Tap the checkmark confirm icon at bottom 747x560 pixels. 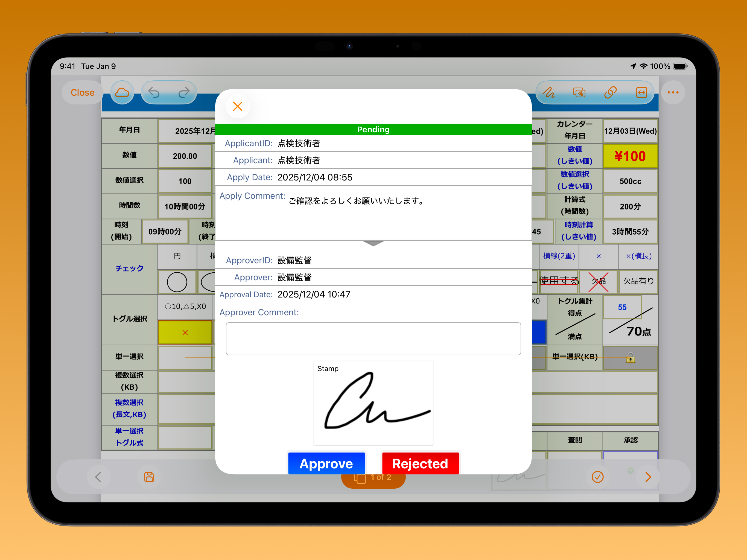click(x=598, y=477)
